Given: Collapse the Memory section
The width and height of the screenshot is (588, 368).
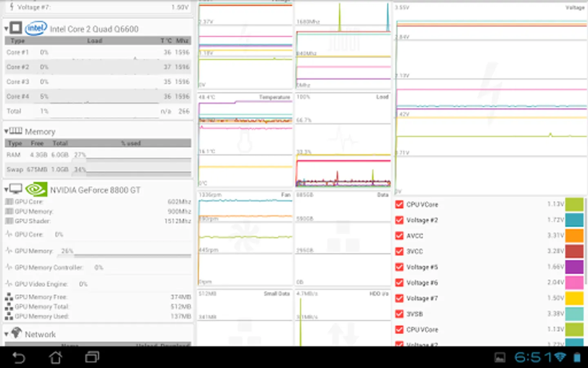Looking at the screenshot, I should (x=6, y=131).
